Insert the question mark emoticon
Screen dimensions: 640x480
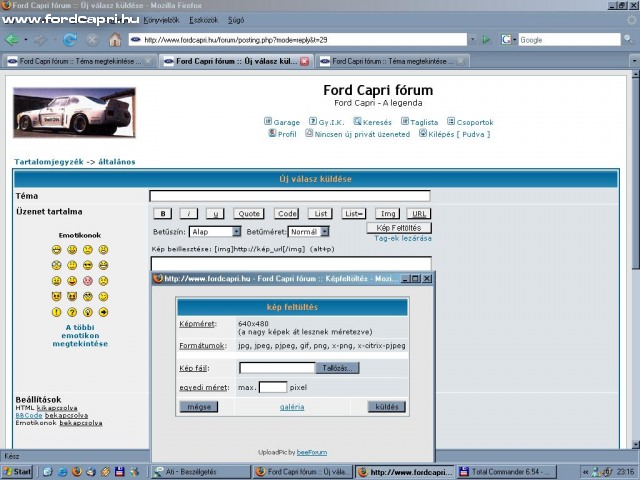72,312
